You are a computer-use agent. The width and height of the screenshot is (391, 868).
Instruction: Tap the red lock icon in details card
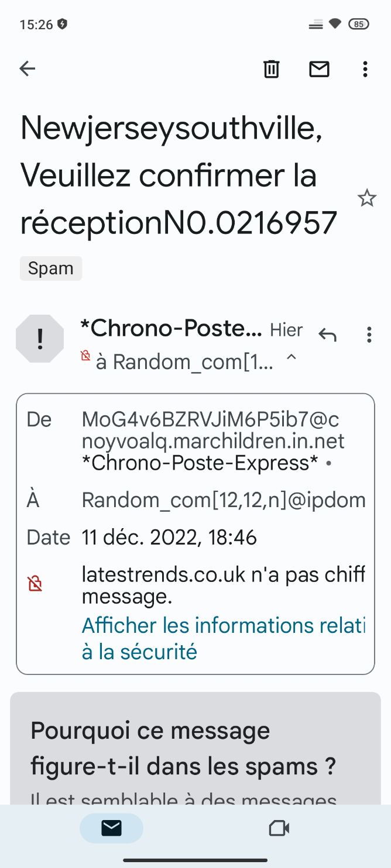coord(35,584)
